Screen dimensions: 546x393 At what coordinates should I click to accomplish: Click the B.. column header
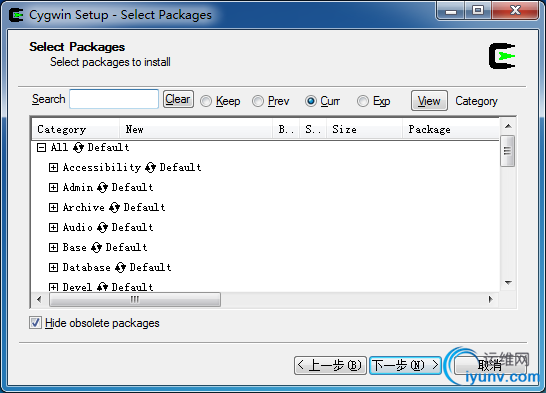coord(286,129)
